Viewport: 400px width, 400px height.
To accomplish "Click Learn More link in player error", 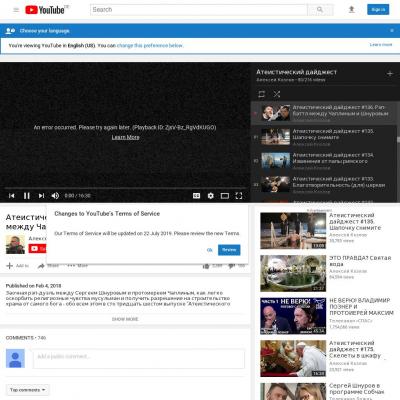I will pyautogui.click(x=125, y=137).
